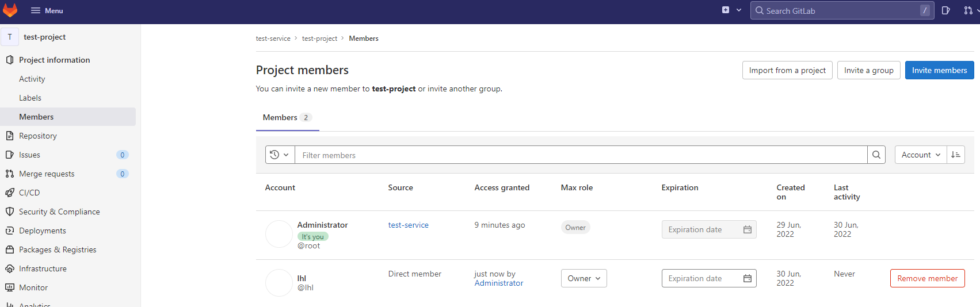Open Monitor menu item text

33,287
